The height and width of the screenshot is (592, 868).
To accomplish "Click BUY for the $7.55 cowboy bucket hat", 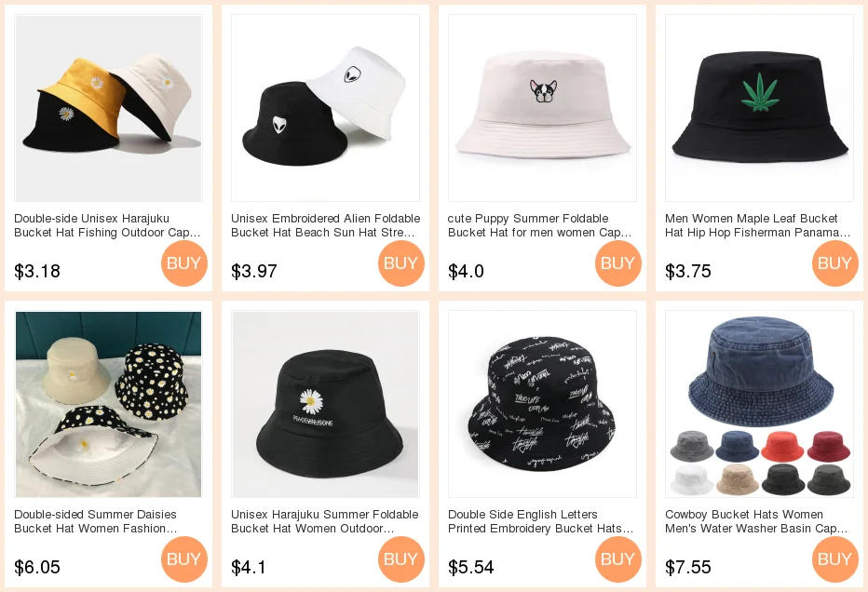I will (835, 558).
